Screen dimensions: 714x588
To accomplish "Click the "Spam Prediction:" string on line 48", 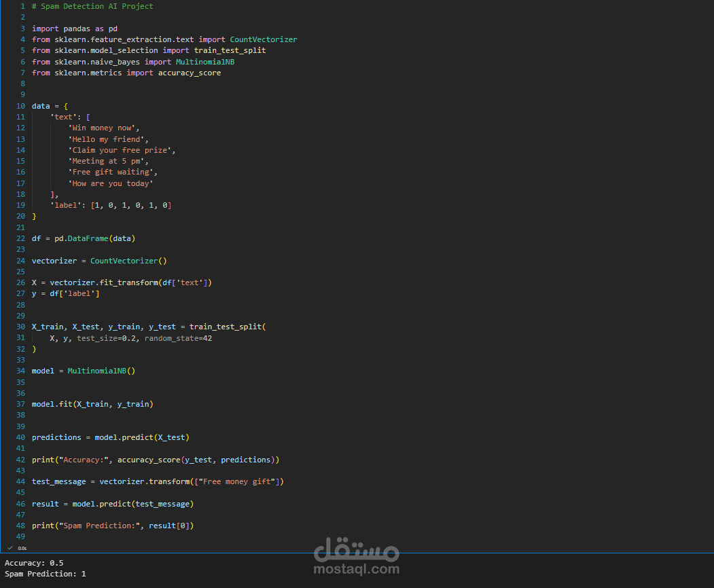I will [x=99, y=526].
